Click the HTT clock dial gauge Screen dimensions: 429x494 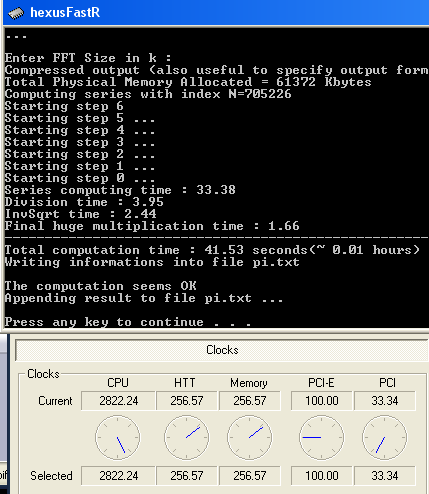coord(187,437)
